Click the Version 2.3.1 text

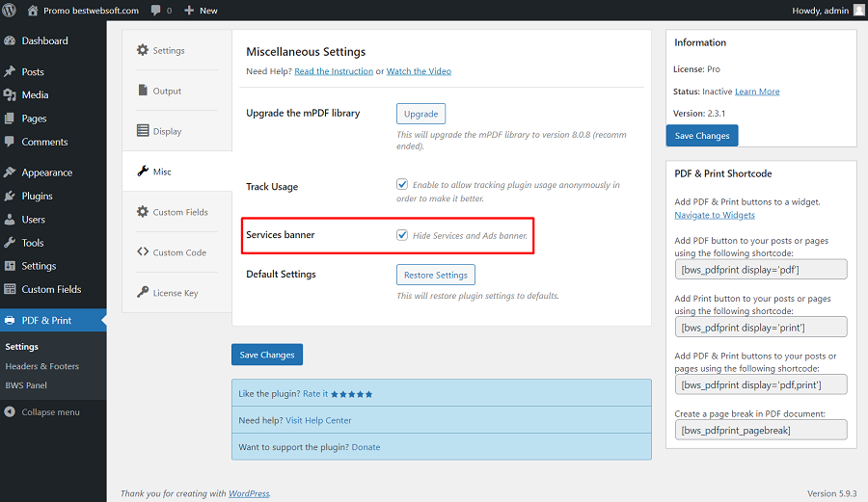coord(698,114)
